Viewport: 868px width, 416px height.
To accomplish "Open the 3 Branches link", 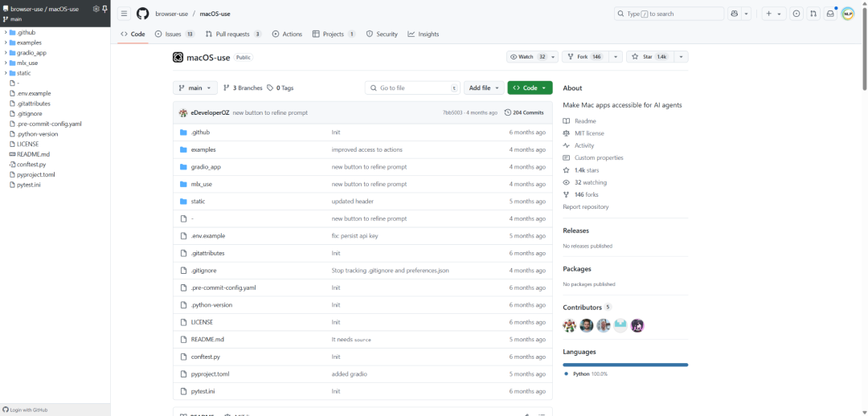I will tap(243, 88).
